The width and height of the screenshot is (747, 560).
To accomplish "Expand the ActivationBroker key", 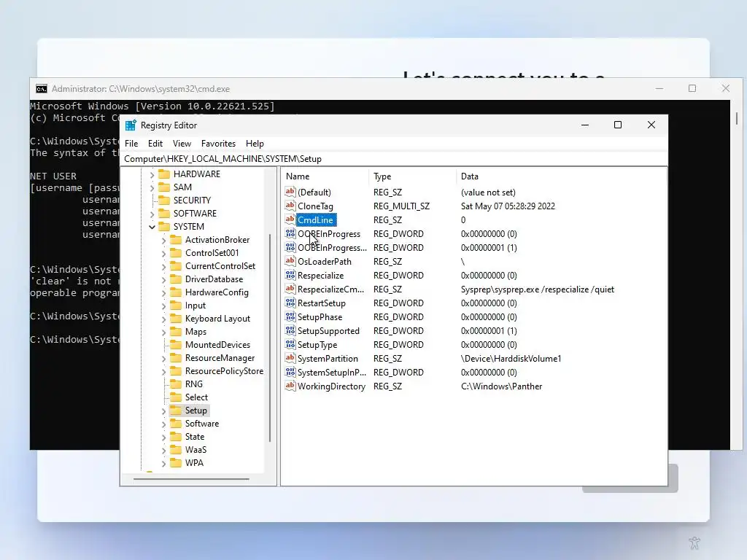I will click(164, 240).
